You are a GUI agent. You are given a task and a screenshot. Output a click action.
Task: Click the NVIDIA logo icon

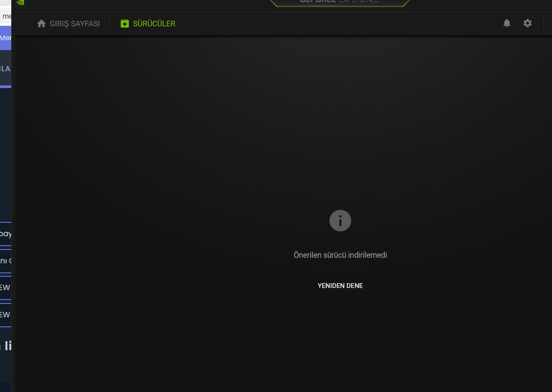point(20,2)
